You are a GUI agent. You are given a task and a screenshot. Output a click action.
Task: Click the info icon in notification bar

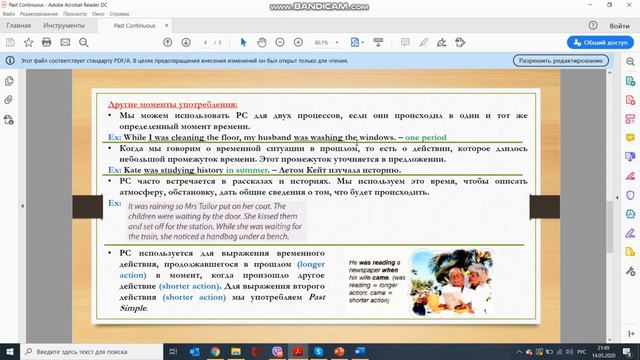10,61
